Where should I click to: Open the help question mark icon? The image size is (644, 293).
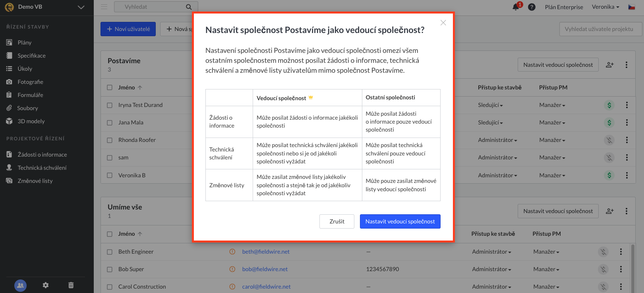532,7
